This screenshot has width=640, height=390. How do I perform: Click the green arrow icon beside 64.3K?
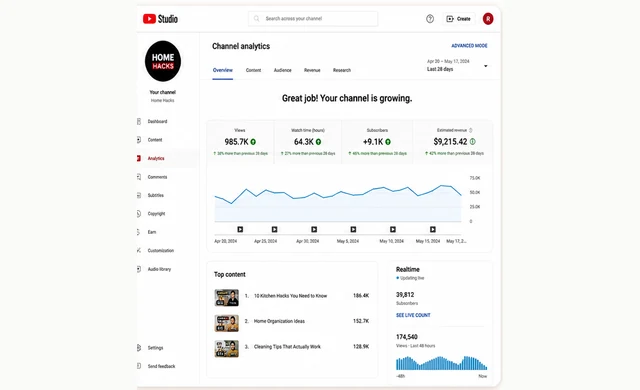318,142
